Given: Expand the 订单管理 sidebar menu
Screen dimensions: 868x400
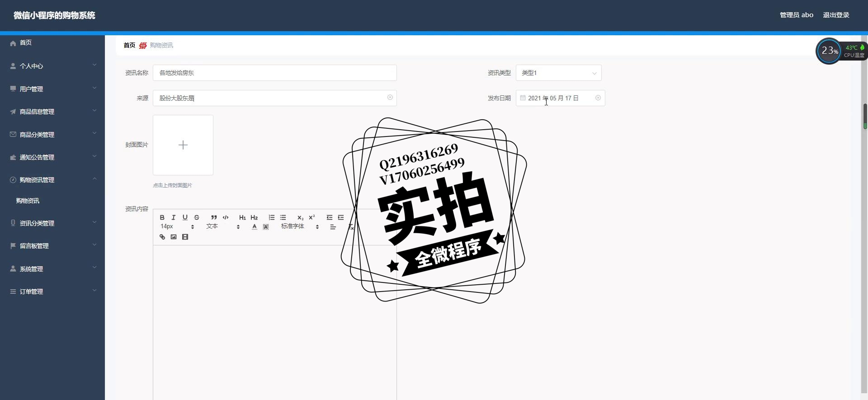Looking at the screenshot, I should click(x=52, y=292).
